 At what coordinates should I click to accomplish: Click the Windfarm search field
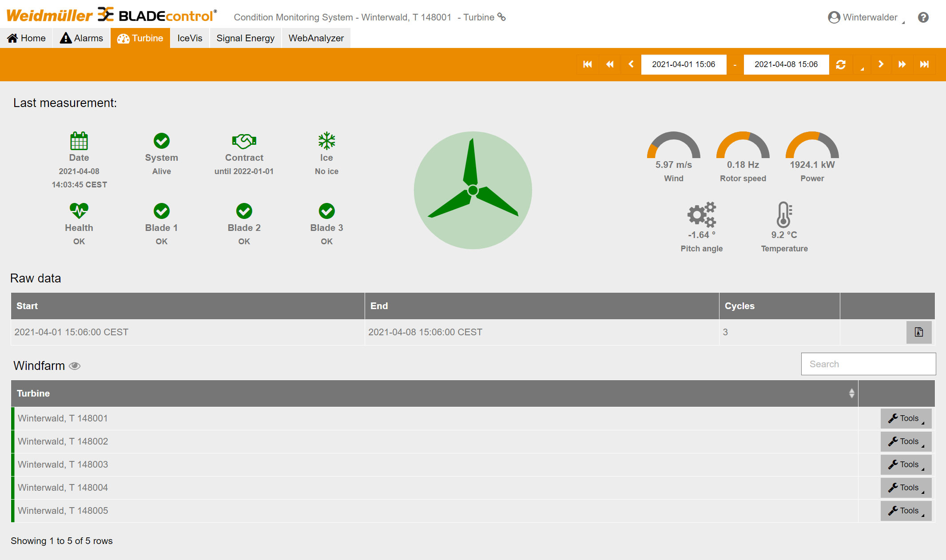coord(868,364)
